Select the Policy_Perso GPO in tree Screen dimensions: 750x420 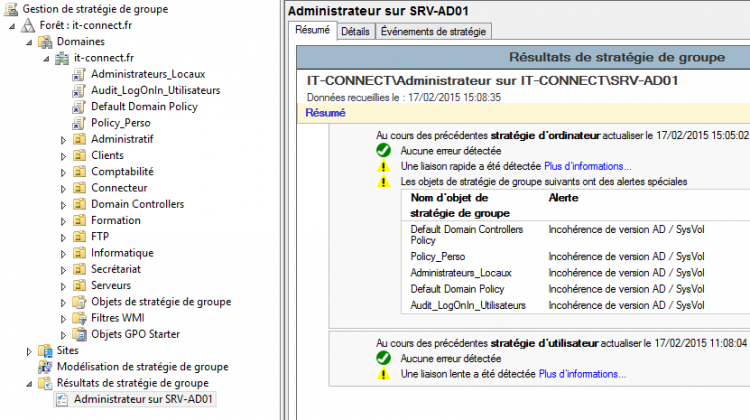coord(121,123)
